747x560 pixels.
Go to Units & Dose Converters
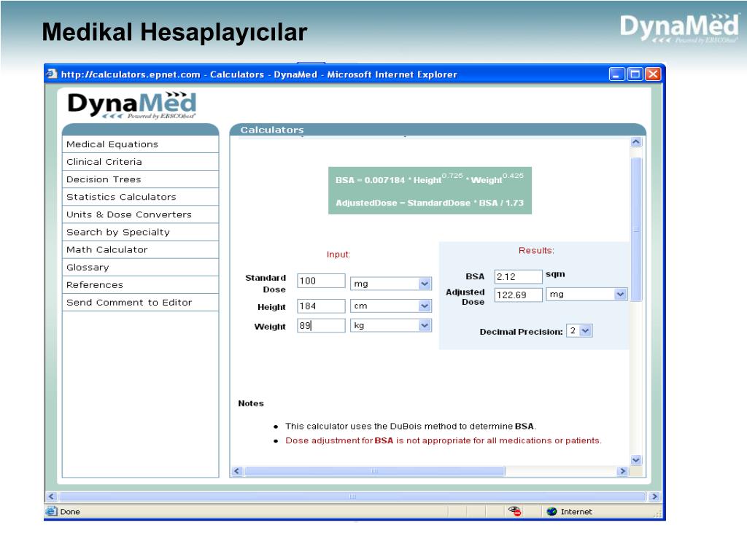tap(141, 215)
